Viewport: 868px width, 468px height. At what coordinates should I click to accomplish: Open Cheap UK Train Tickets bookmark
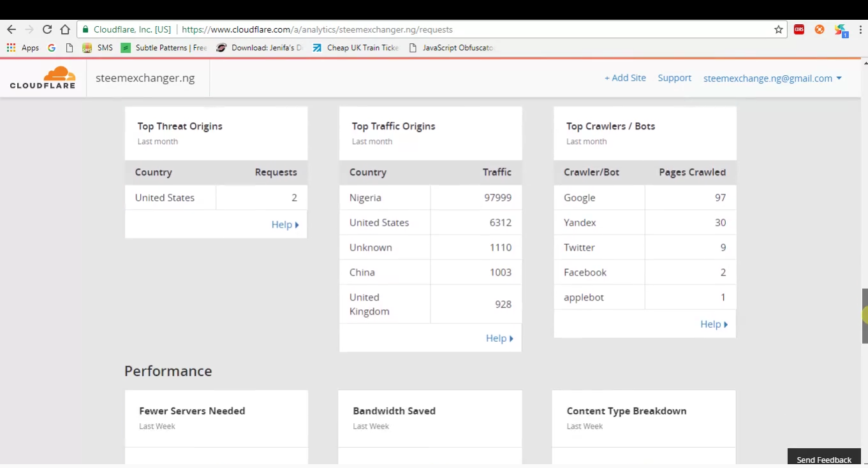click(355, 48)
